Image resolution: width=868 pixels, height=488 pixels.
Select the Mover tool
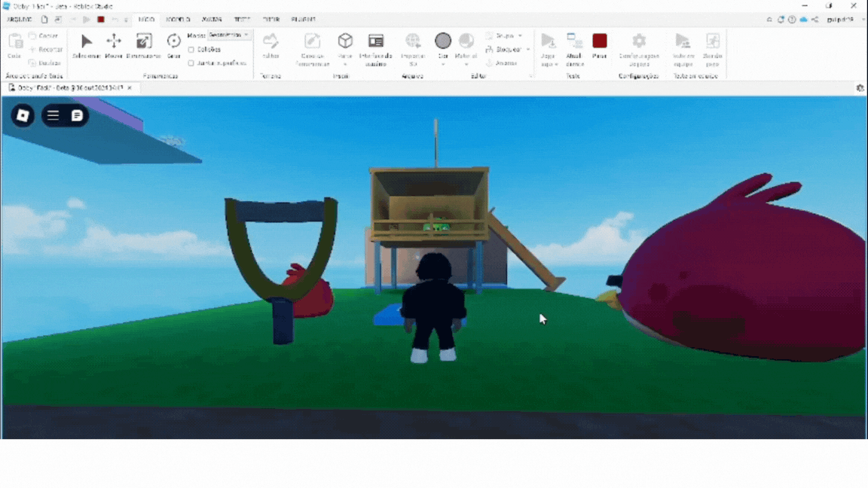click(x=114, y=44)
